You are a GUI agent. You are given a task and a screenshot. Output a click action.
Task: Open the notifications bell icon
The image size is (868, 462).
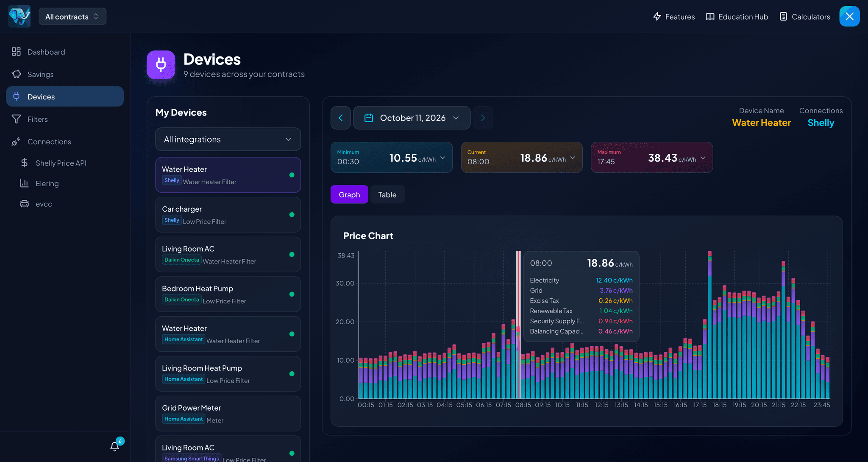pos(114,446)
